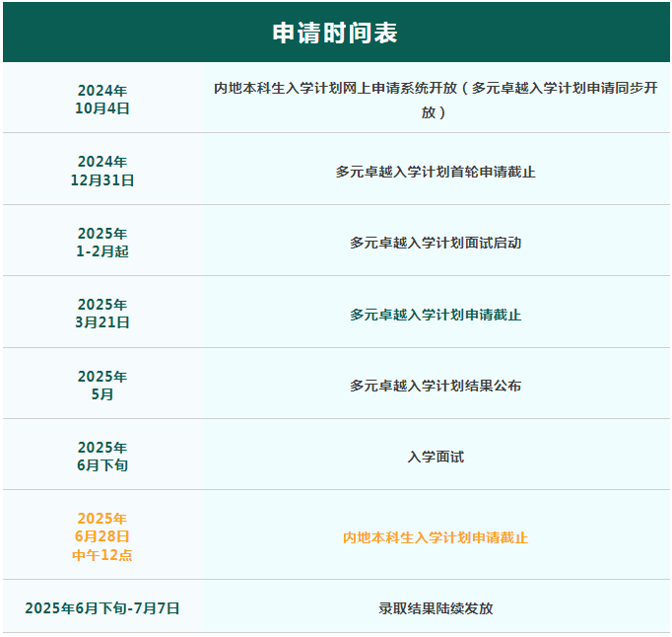Click the 10月4日 line in first row
The height and width of the screenshot is (637, 672).
coord(102,108)
